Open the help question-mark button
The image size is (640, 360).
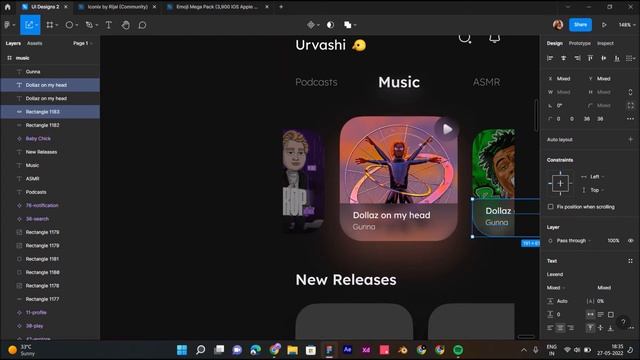click(x=623, y=322)
